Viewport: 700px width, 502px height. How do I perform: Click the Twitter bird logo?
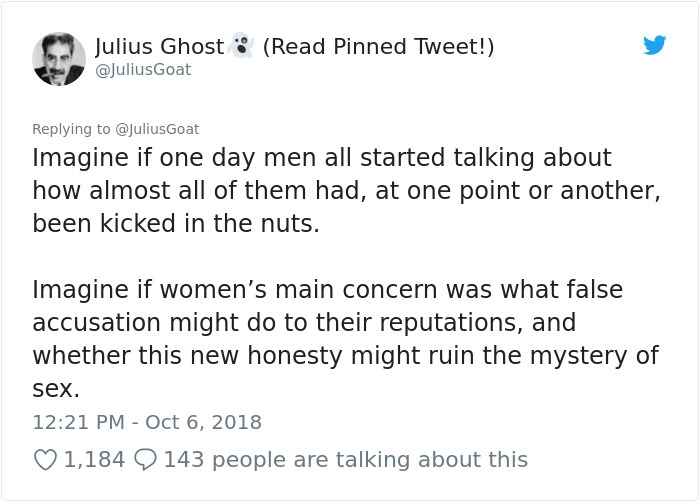point(654,46)
